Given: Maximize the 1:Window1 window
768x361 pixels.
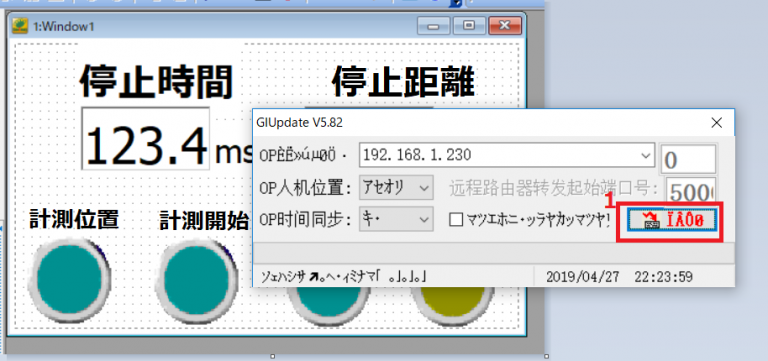Looking at the screenshot, I should [469, 26].
